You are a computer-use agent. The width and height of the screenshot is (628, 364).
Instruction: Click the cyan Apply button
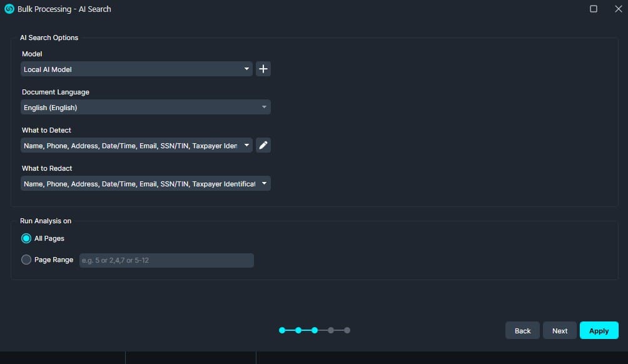pyautogui.click(x=599, y=331)
